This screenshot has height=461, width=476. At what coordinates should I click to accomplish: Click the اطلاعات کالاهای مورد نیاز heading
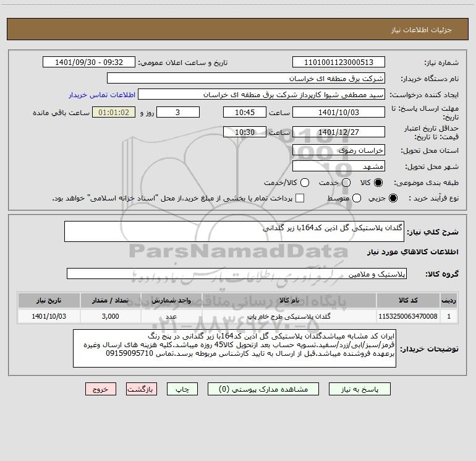point(413,252)
